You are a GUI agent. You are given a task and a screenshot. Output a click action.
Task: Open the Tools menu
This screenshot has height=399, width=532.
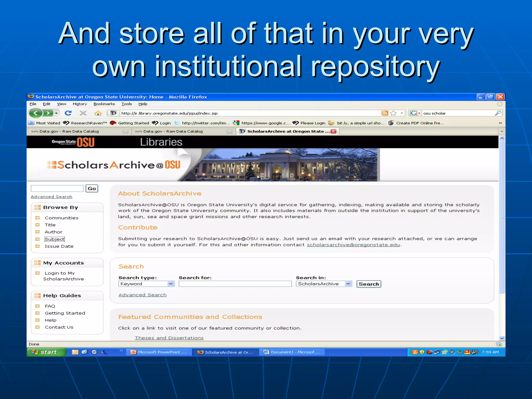127,104
